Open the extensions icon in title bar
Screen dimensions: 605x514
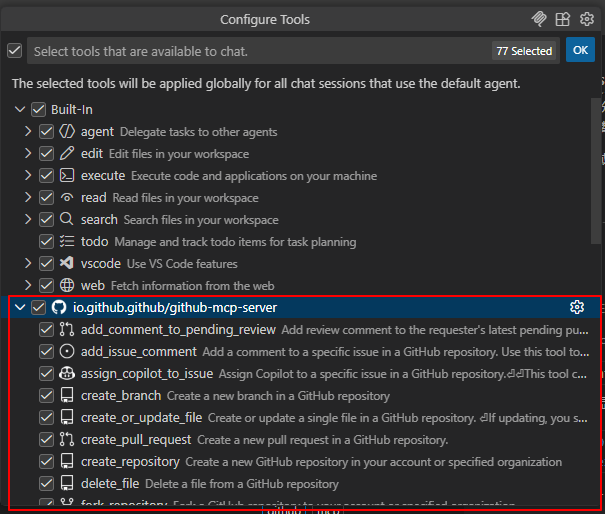563,19
